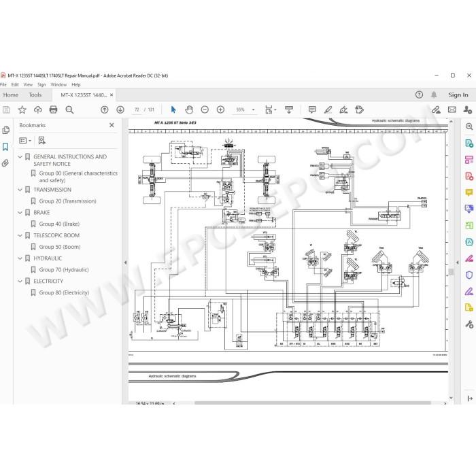Click the Print file icon
The image size is (476, 476).
[54, 109]
